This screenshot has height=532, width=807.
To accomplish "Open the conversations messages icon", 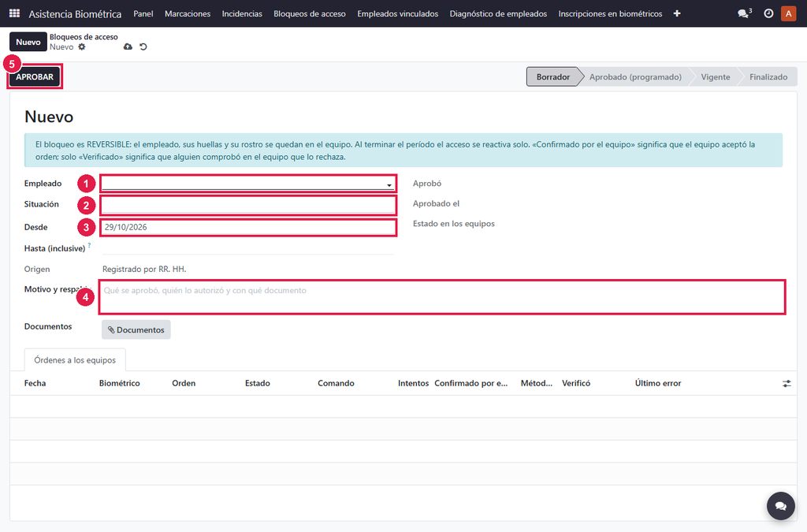I will click(x=744, y=13).
